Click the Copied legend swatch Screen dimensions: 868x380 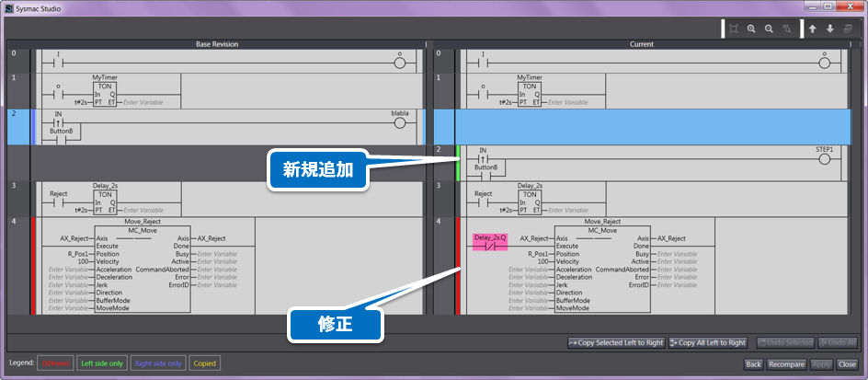pyautogui.click(x=204, y=363)
